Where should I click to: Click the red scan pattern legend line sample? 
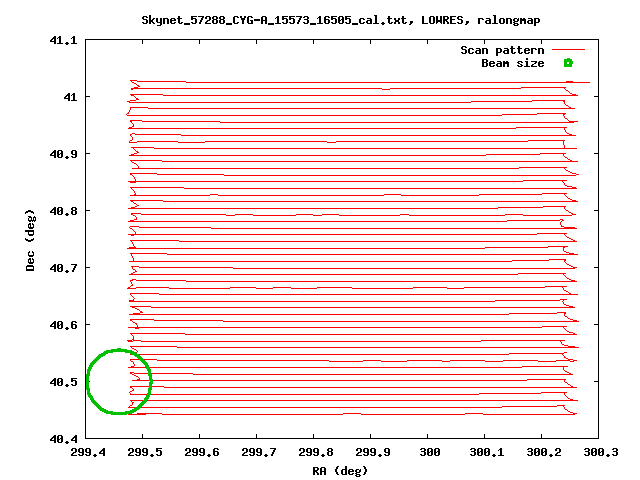(569, 49)
